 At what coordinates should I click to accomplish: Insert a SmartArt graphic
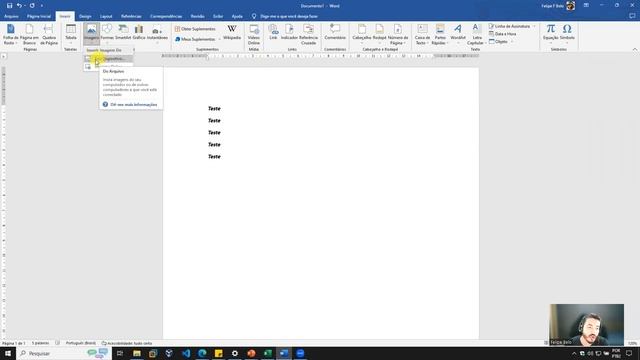click(x=123, y=33)
